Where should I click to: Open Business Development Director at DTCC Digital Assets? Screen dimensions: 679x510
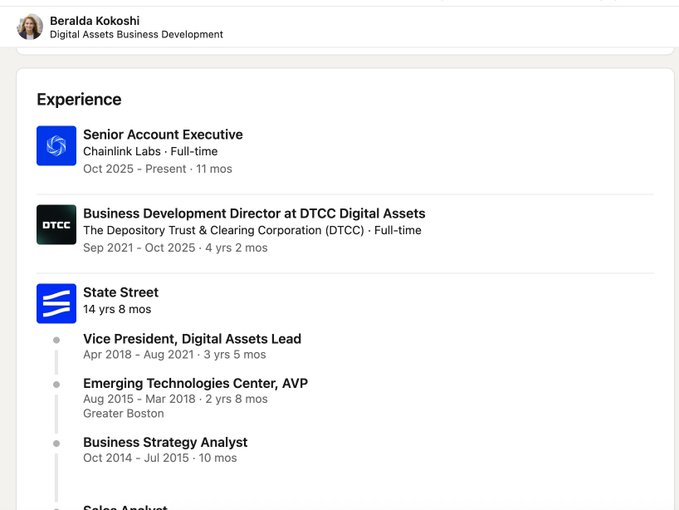(254, 213)
